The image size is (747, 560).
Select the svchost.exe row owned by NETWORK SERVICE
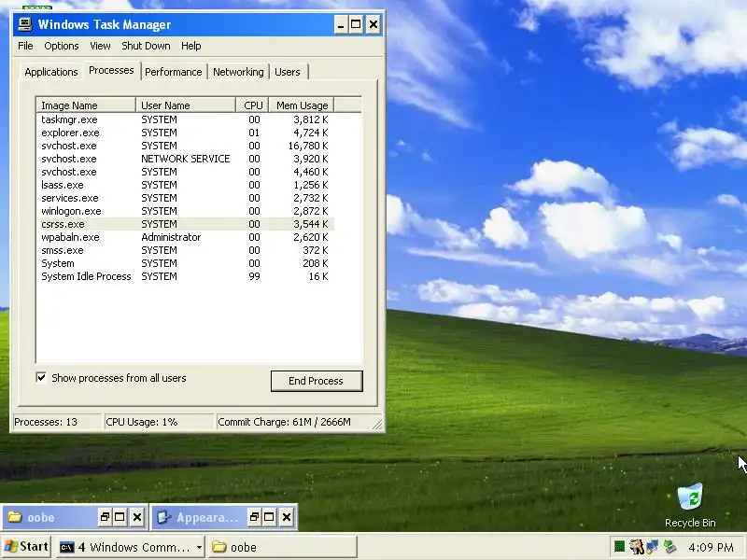pyautogui.click(x=185, y=159)
